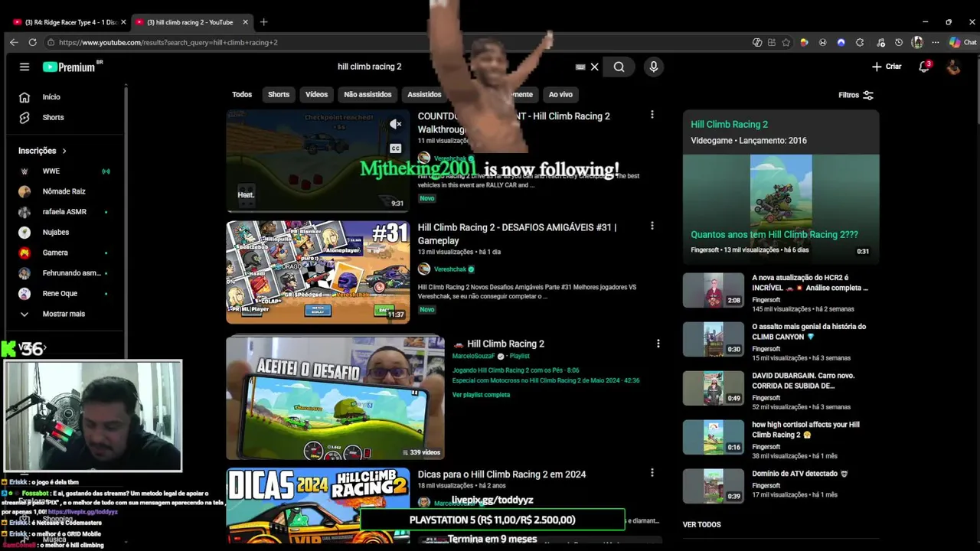980x551 pixels.
Task: Open the YouTube hamburger guide menu
Action: click(24, 67)
